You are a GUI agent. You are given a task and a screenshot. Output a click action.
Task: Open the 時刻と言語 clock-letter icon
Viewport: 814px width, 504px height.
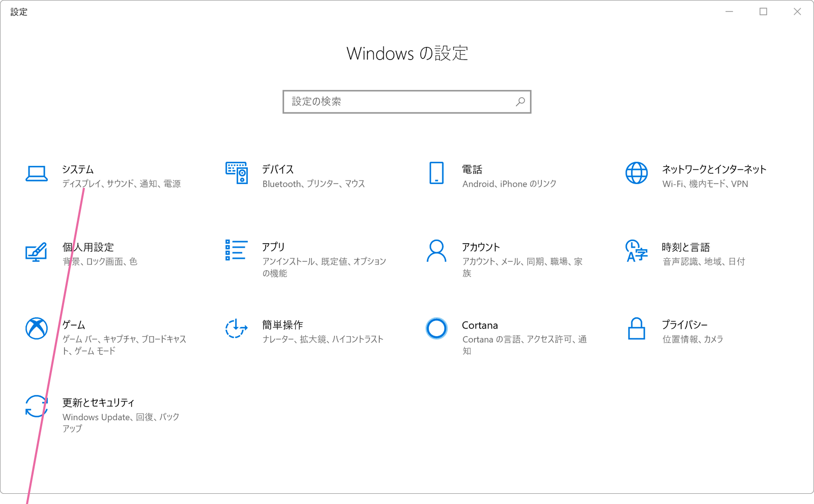(x=636, y=251)
